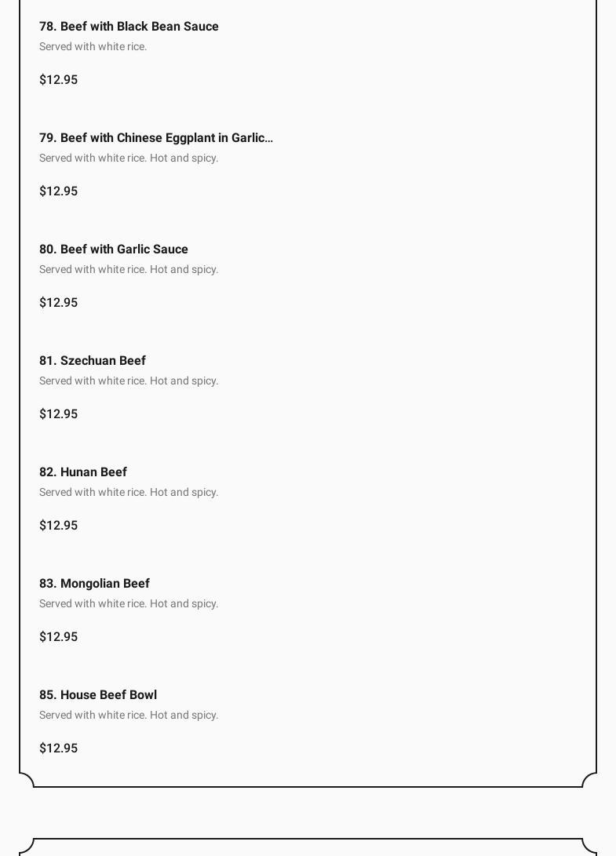This screenshot has height=856, width=616.
Task: Open the 81. Szechuan Beef item
Action: click(93, 361)
